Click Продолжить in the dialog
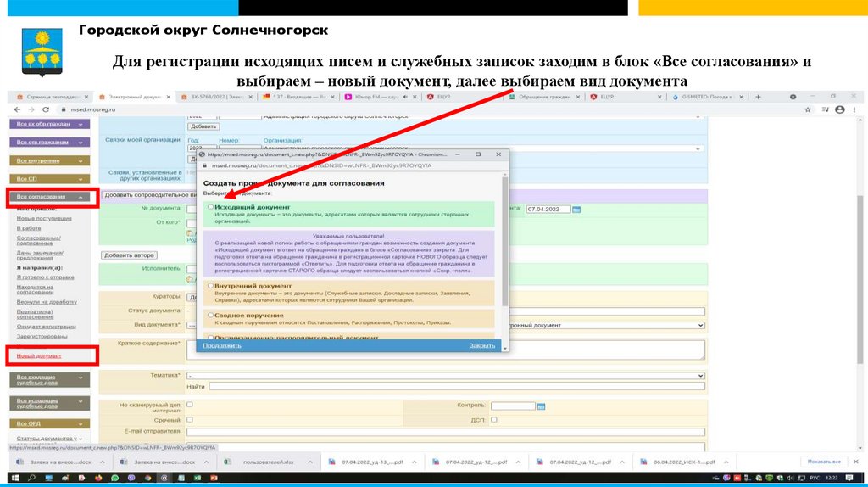868x487 pixels. click(x=221, y=345)
